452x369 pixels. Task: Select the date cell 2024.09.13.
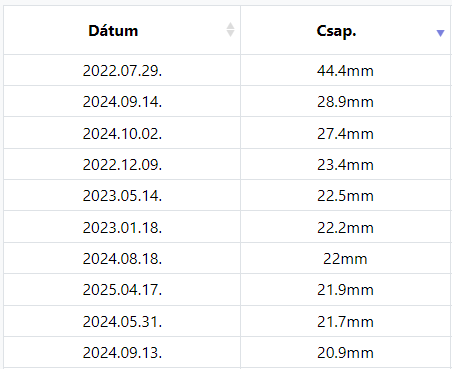tap(122, 353)
